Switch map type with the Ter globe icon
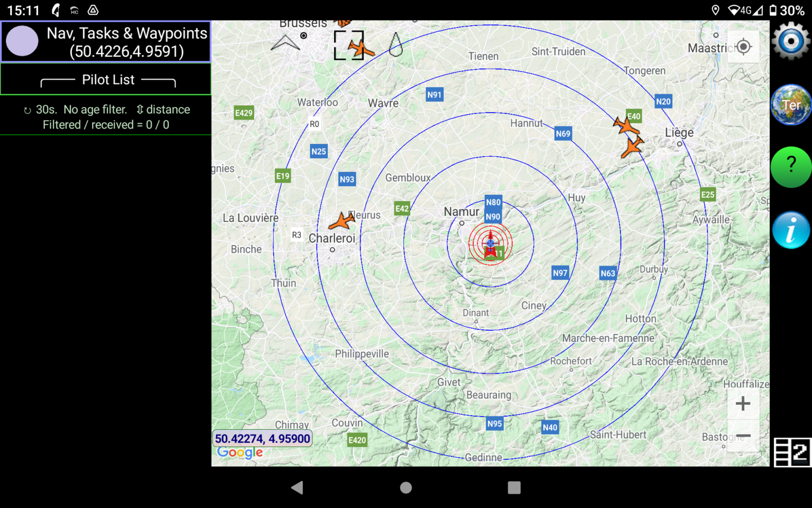 pos(790,104)
